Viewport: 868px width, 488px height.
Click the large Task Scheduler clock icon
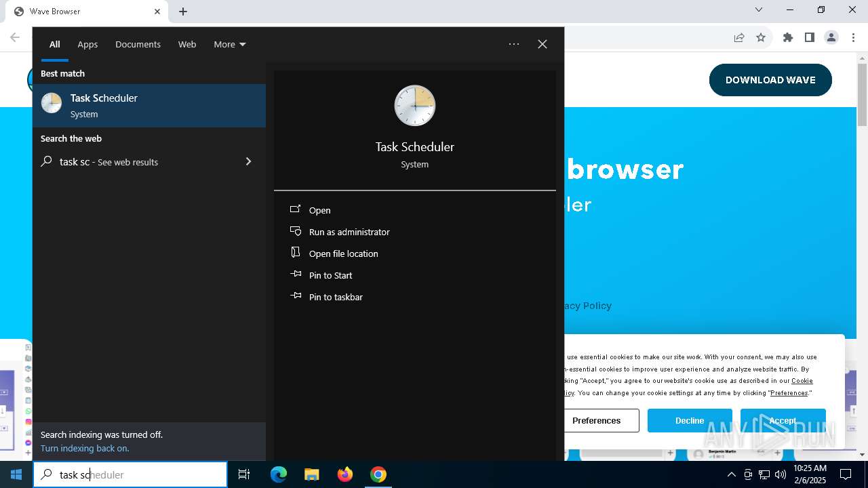[414, 106]
